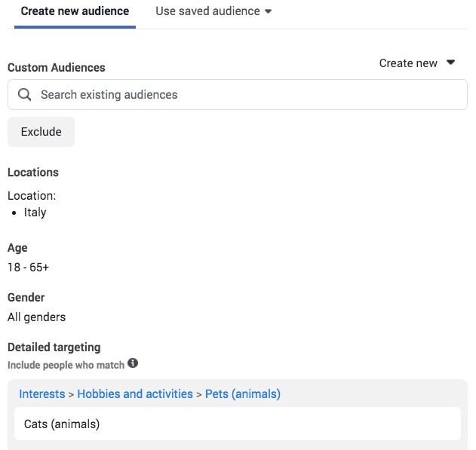Open the Use saved audience dropdown
This screenshot has height=450, width=476.
[x=213, y=11]
